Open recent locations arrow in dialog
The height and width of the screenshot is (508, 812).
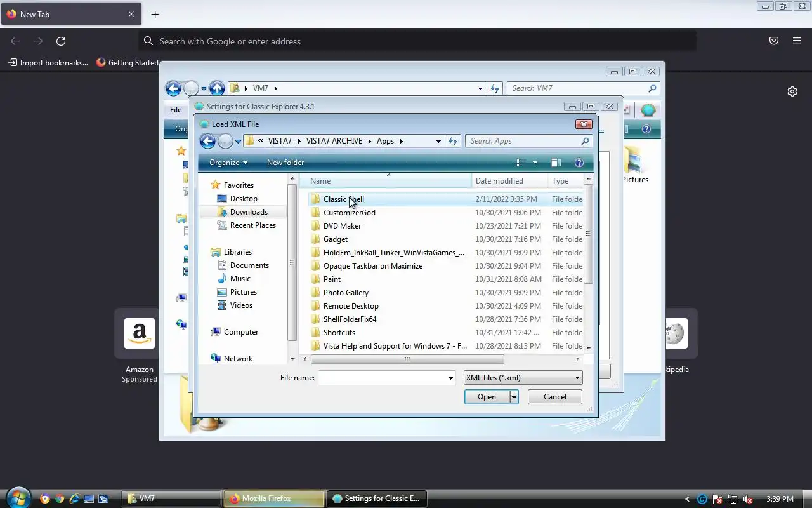(239, 141)
